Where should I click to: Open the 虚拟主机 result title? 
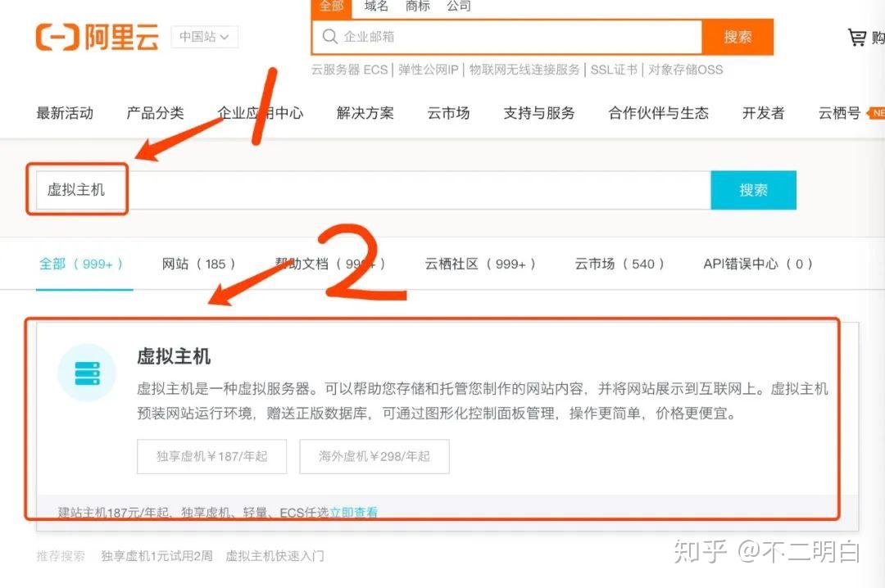[x=173, y=356]
